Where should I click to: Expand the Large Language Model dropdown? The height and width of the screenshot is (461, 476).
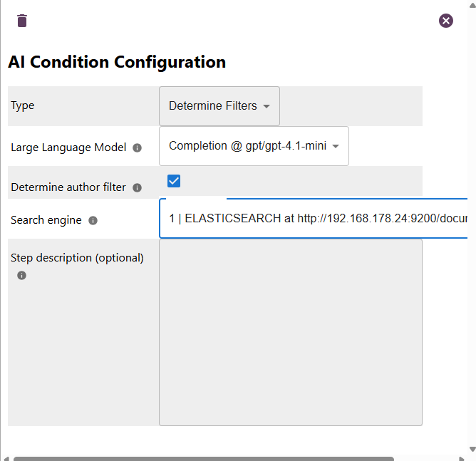254,146
